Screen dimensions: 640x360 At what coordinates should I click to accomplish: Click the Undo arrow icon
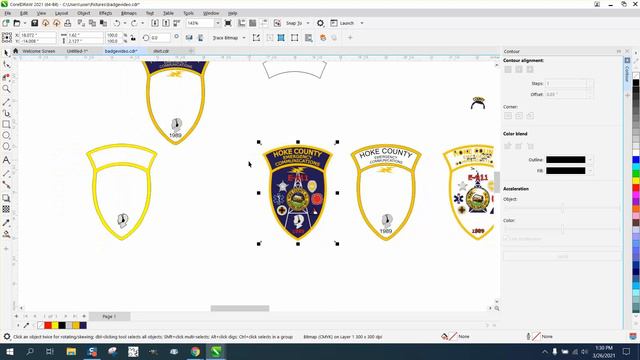117,23
